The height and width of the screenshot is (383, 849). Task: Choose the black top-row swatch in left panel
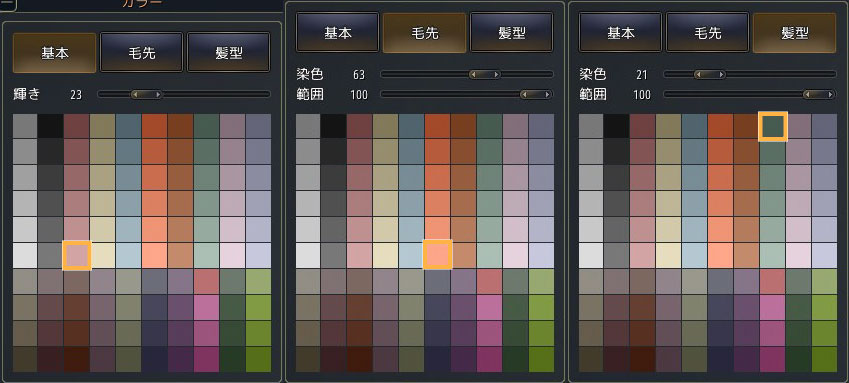point(50,126)
